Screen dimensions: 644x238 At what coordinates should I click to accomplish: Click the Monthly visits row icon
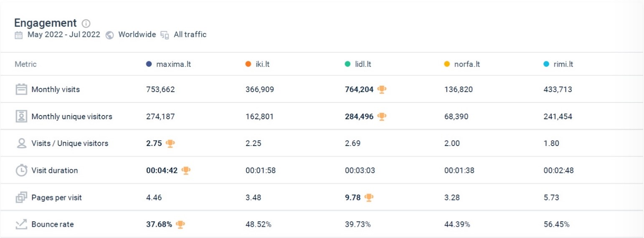pos(21,89)
